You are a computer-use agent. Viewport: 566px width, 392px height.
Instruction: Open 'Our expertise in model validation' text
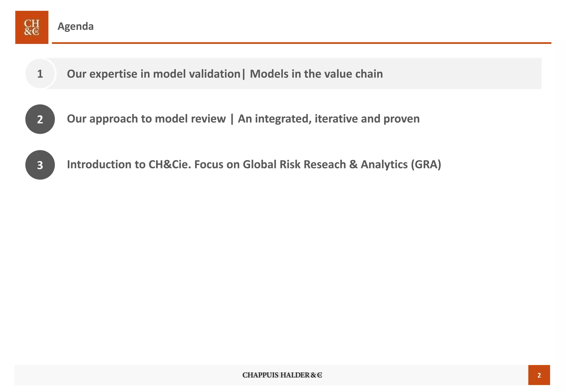(x=154, y=74)
